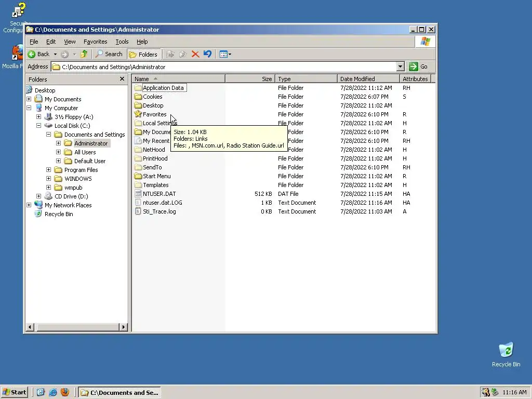
Task: Click the Go button next to address
Action: (x=418, y=66)
